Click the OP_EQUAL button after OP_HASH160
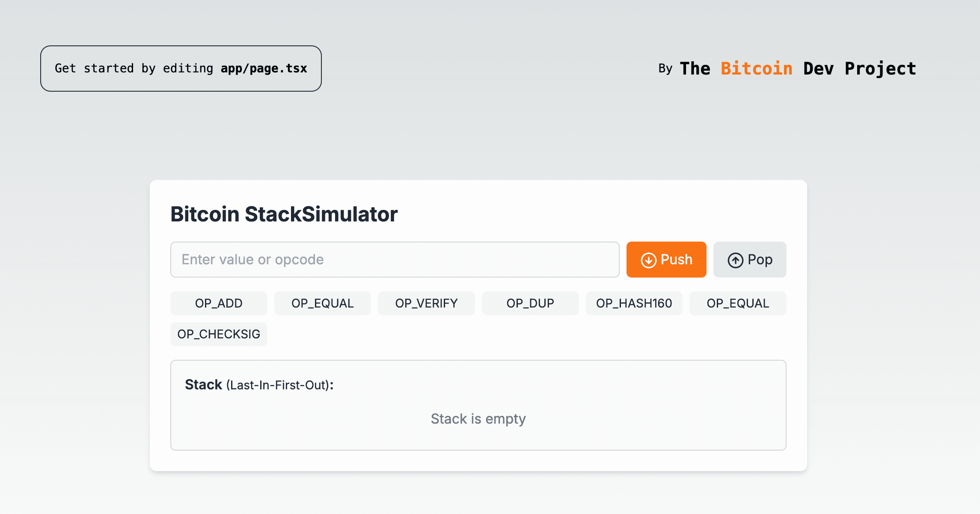This screenshot has width=980, height=514. 738,303
